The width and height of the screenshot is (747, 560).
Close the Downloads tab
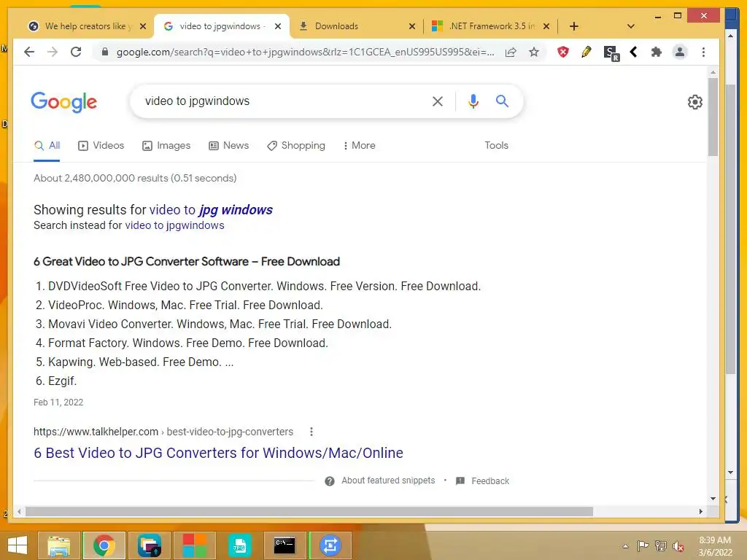[x=412, y=26]
